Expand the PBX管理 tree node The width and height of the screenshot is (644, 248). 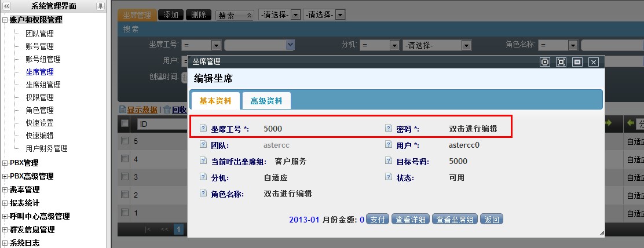point(5,163)
